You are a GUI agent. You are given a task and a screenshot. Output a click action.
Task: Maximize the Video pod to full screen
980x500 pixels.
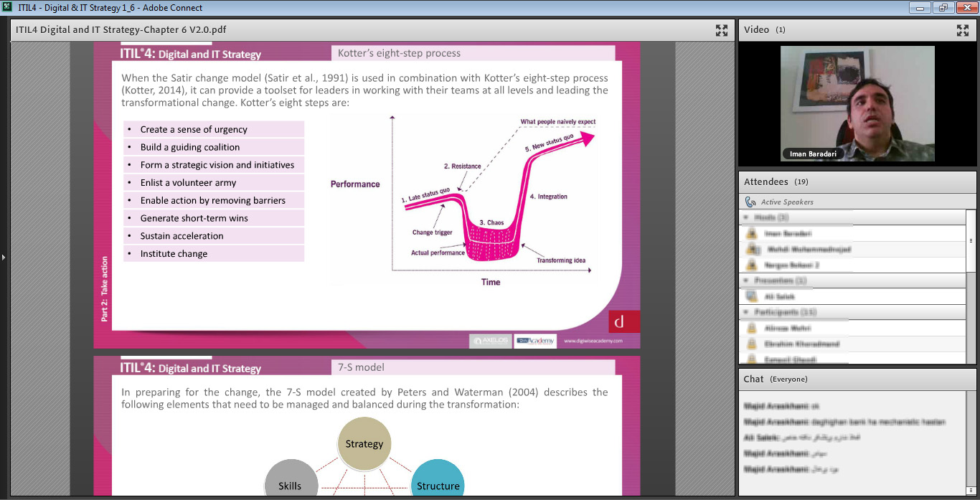963,30
